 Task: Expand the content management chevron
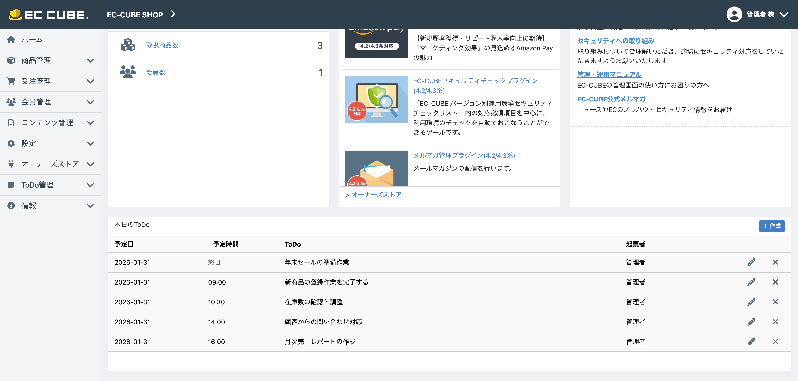pos(91,123)
